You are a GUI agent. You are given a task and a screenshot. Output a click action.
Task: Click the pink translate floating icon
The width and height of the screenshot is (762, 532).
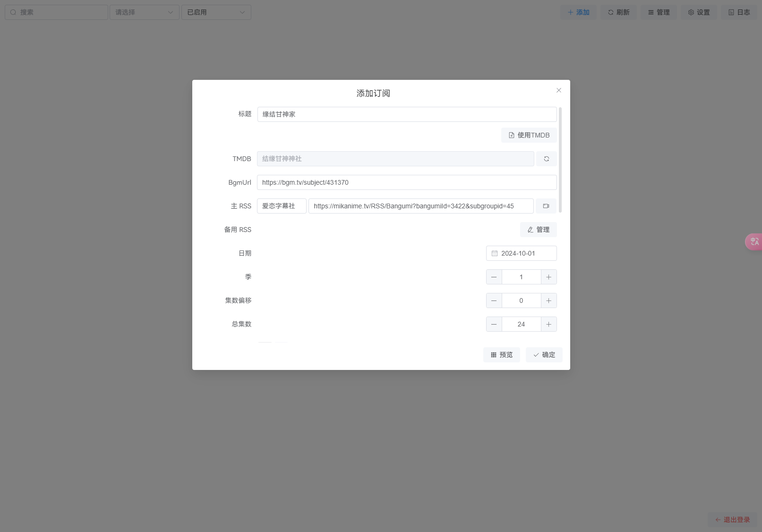click(x=754, y=241)
